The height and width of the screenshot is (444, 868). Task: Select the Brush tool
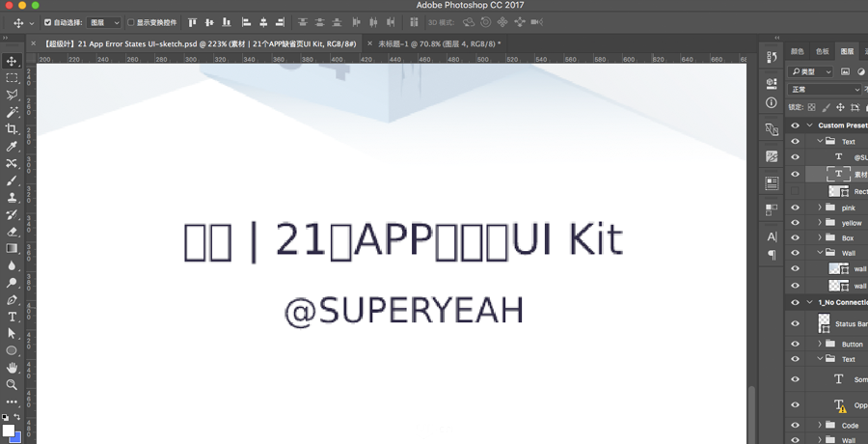[x=11, y=180]
